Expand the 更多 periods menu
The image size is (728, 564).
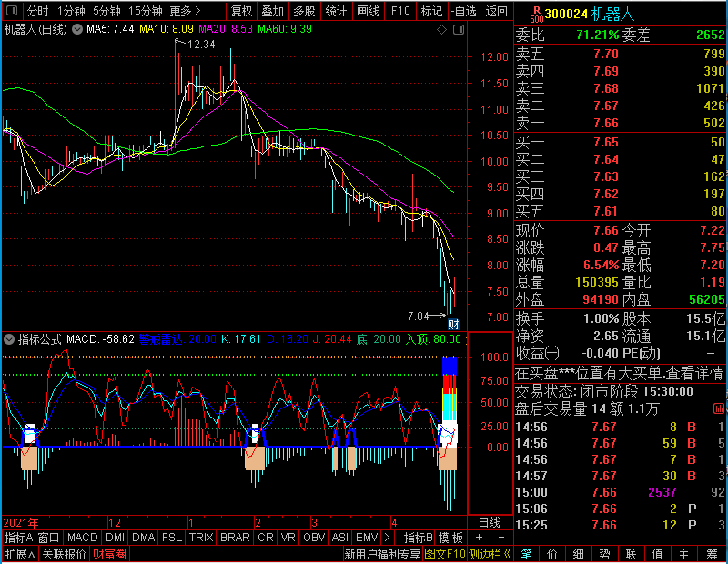click(185, 11)
